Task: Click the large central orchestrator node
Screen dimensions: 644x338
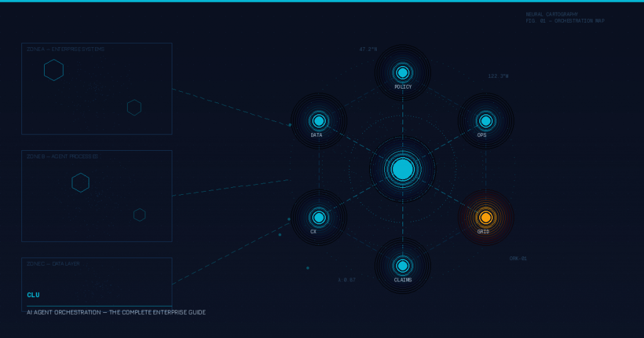Action: 402,169
